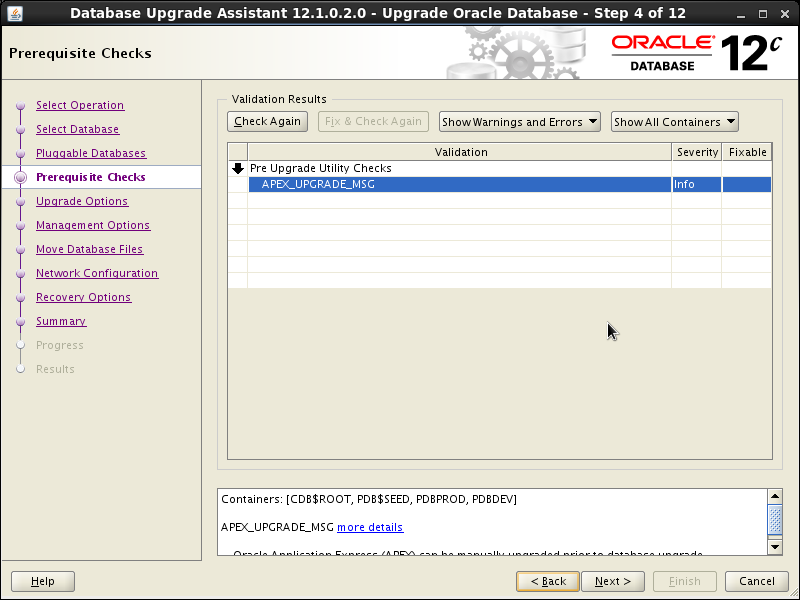
Task: Click the Containers list text line
Action: click(x=369, y=499)
